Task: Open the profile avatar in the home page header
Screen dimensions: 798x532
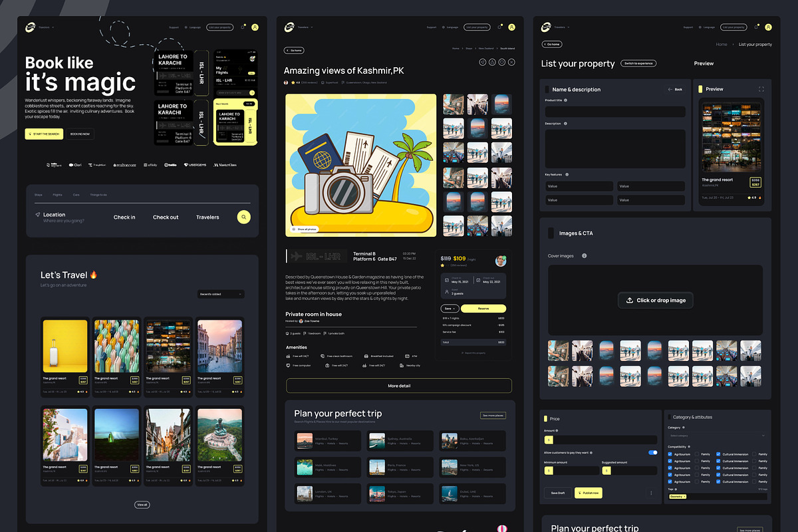Action: pos(255,27)
